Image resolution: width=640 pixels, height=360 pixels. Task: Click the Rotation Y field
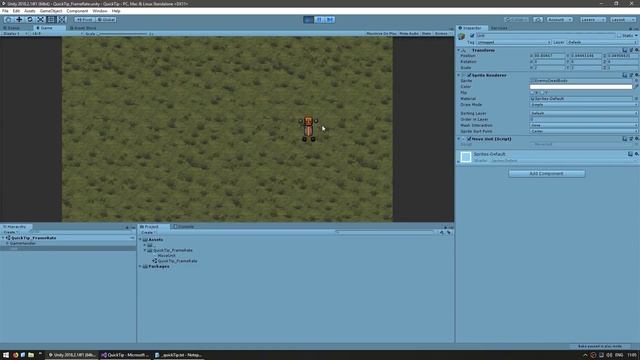(x=586, y=62)
